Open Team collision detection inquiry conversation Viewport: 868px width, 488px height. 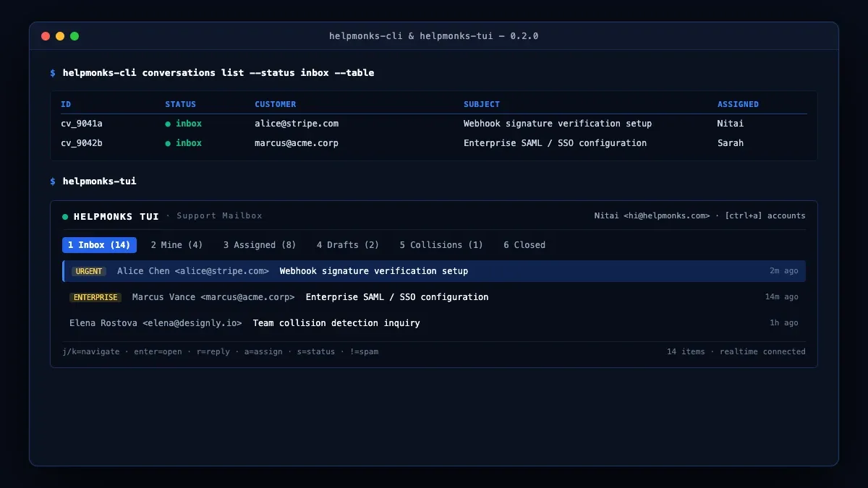434,323
